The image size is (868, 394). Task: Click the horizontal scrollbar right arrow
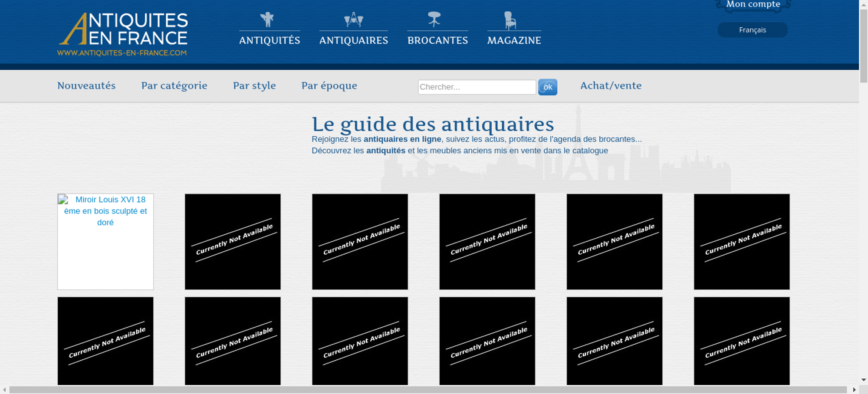tap(854, 390)
